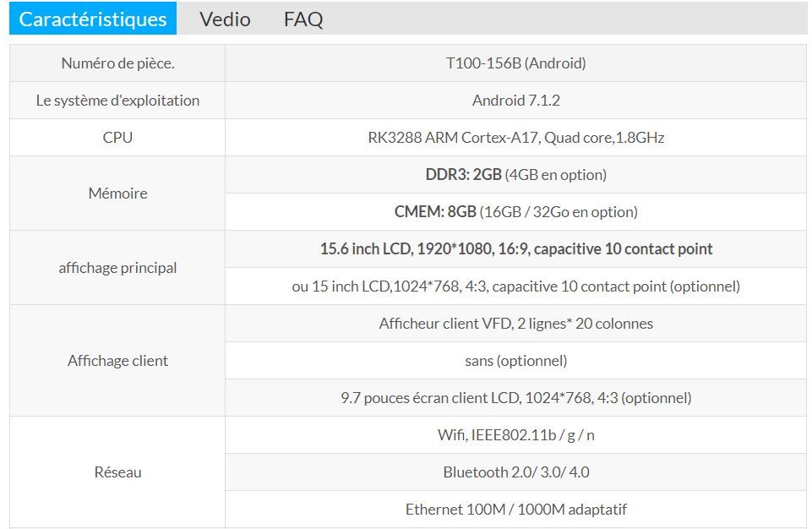Select the CMEM: 8GB storage row

(x=515, y=212)
